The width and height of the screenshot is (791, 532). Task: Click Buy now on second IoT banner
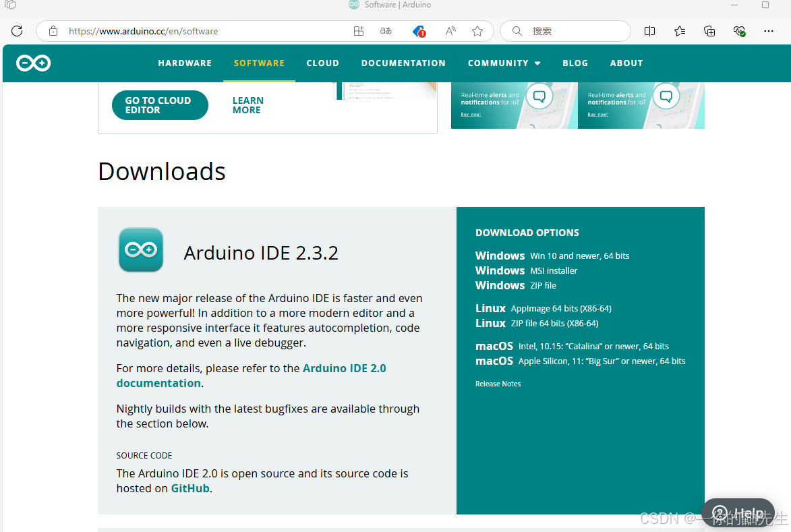pyautogui.click(x=597, y=115)
